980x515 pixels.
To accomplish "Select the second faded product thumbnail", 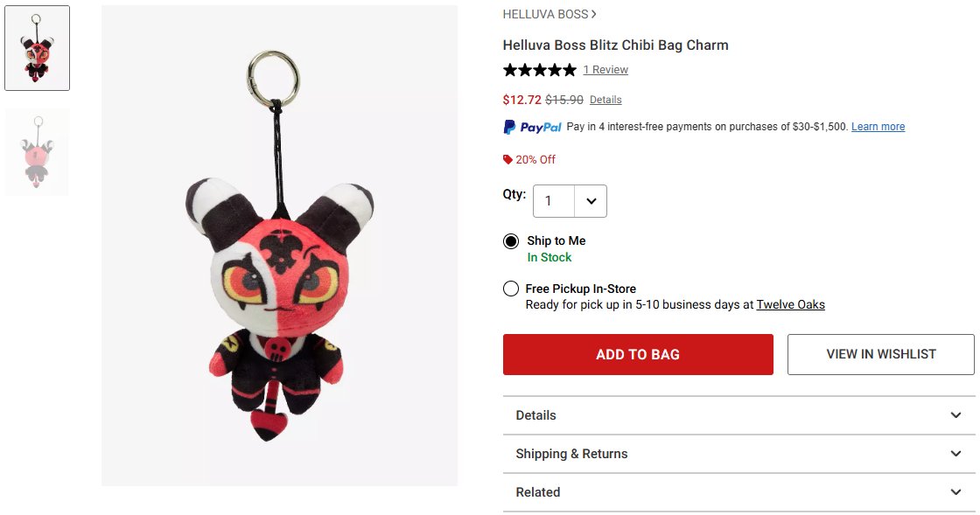I will (37, 151).
